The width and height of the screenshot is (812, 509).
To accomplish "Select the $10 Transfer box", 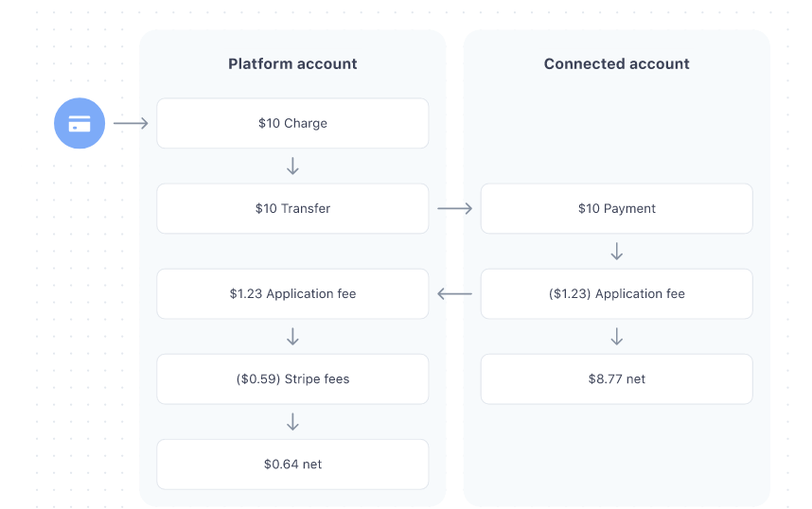I will (x=292, y=208).
